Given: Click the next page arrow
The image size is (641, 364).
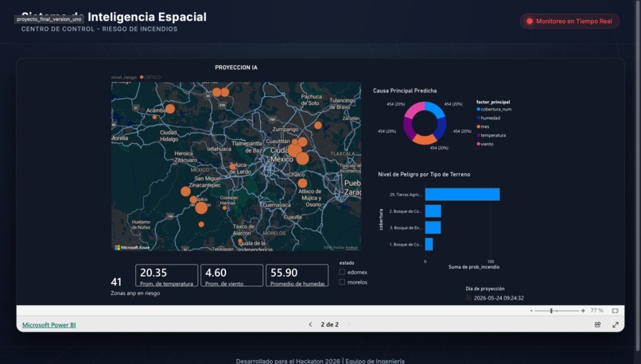Looking at the screenshot, I should click(349, 324).
